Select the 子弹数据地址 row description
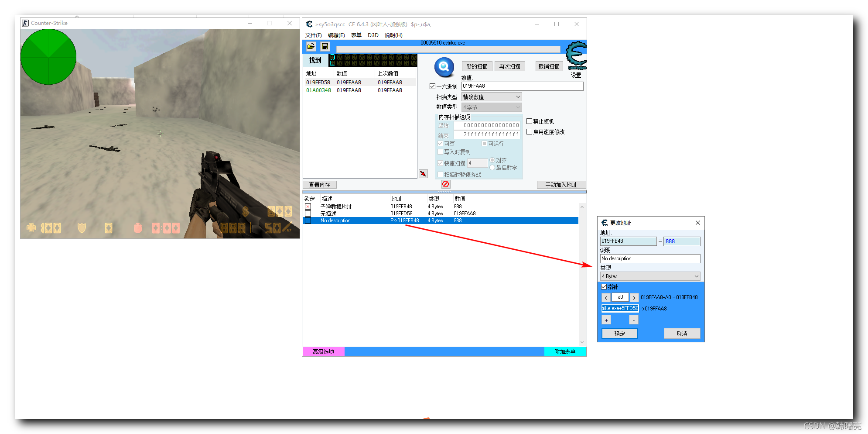868x434 pixels. [336, 207]
